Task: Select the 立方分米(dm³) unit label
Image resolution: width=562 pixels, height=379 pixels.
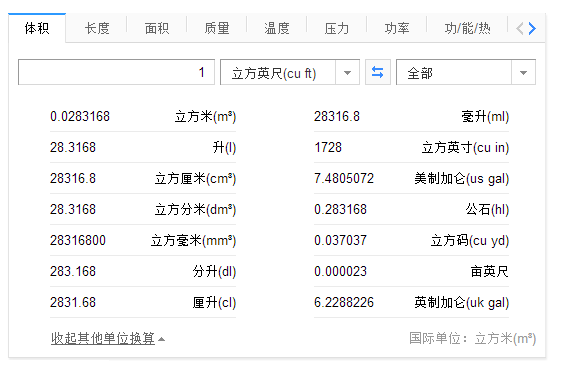Action: (x=195, y=209)
